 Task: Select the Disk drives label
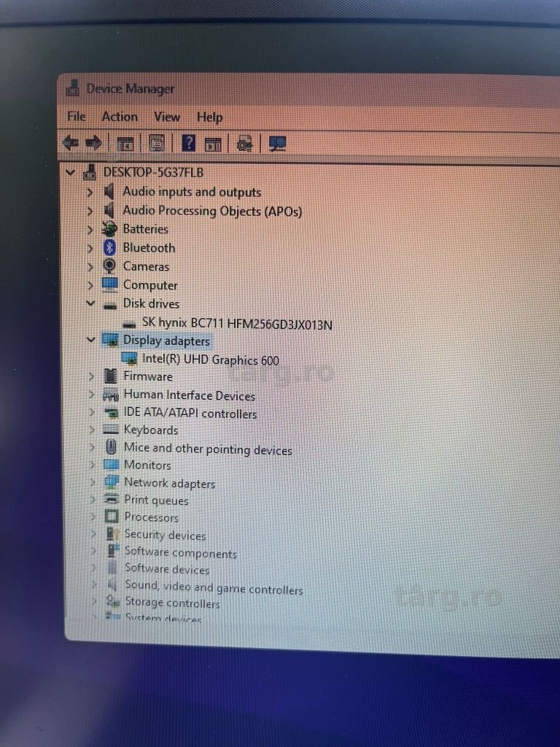(x=151, y=303)
